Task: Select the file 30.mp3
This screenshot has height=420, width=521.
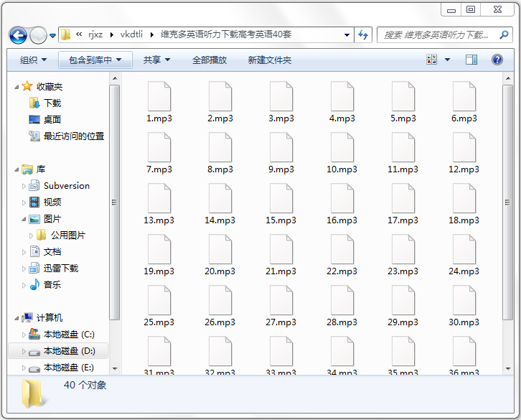Action: 464,306
